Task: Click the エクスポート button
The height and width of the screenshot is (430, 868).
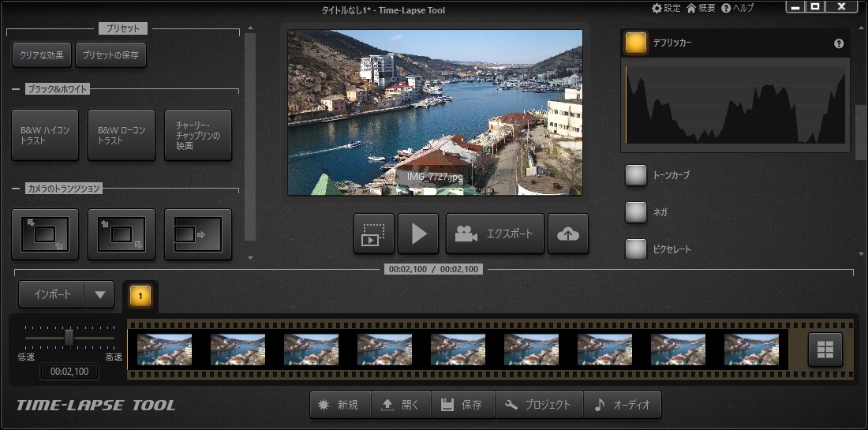Action: (x=495, y=234)
